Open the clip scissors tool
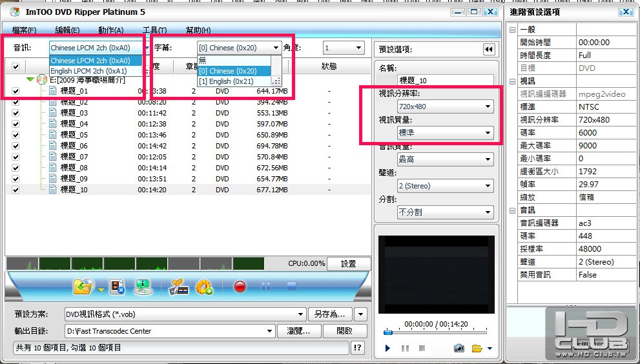 click(179, 287)
